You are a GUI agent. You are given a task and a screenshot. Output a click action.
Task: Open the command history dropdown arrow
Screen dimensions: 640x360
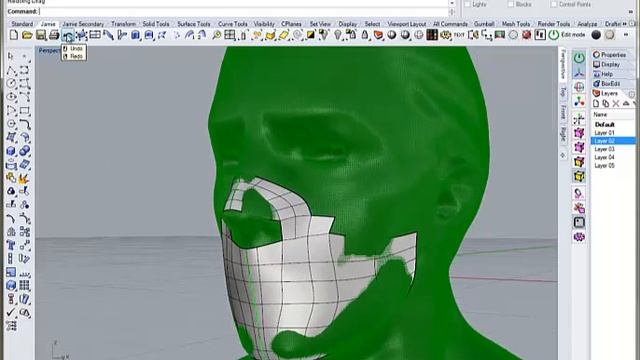click(452, 3)
